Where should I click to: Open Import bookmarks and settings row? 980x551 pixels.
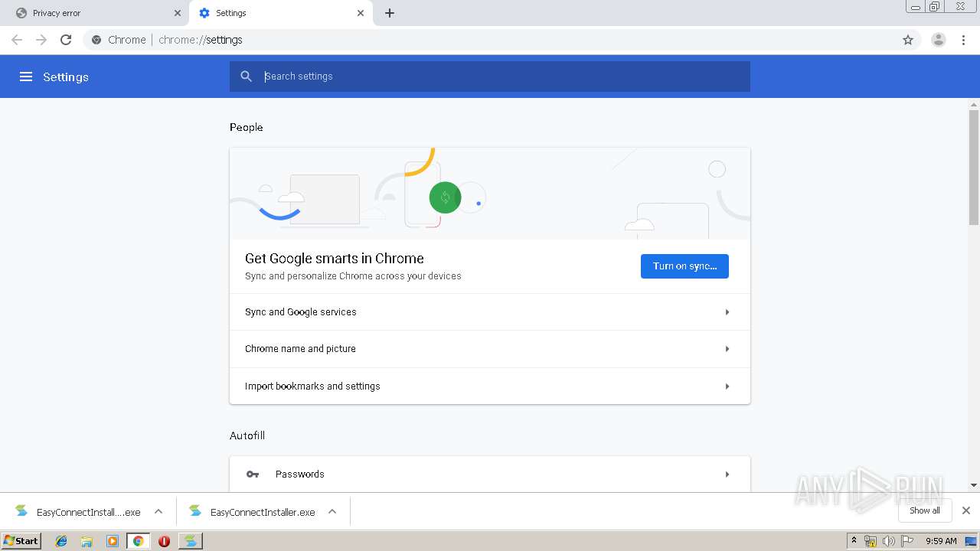(x=490, y=386)
